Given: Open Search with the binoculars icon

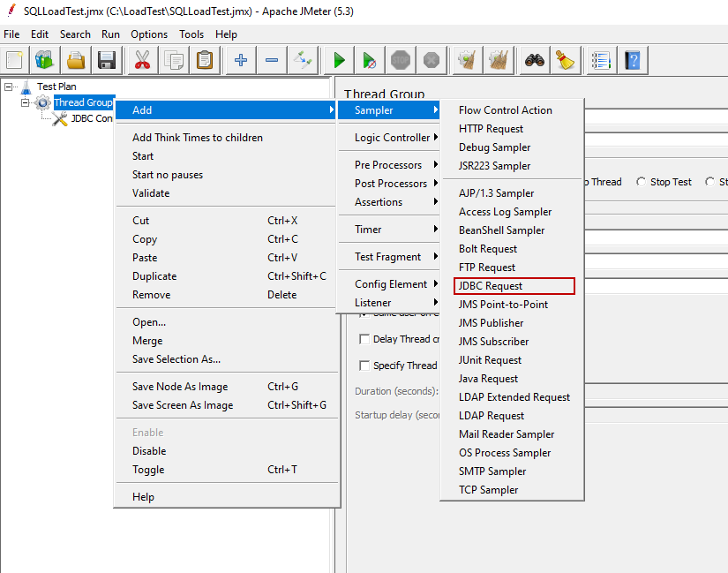Looking at the screenshot, I should click(535, 60).
